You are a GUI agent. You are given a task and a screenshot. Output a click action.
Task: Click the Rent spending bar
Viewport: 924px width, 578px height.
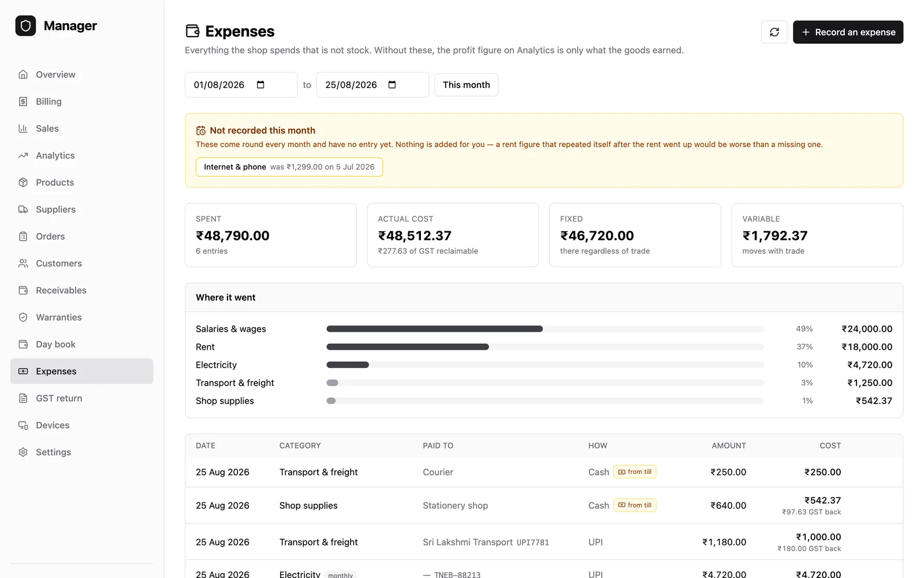(x=545, y=347)
